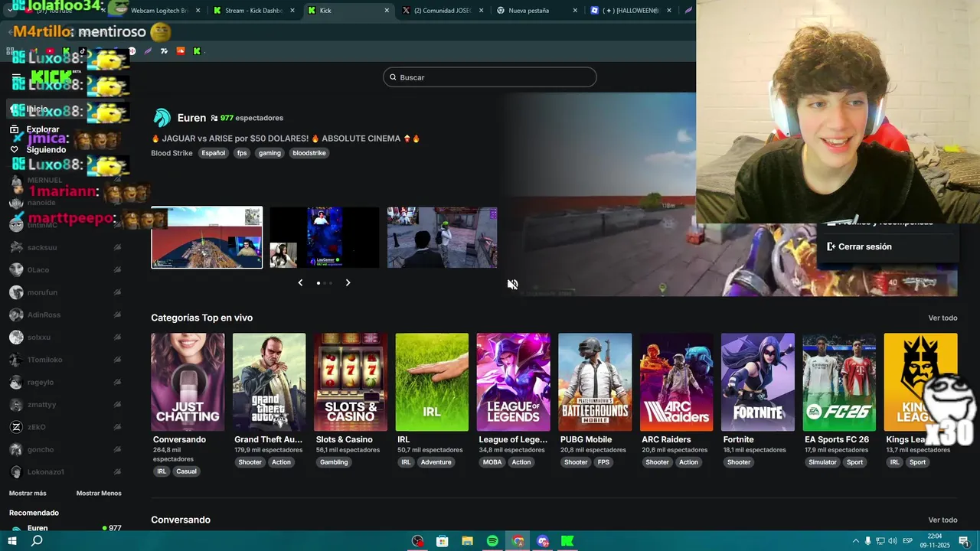This screenshot has width=980, height=551.
Task: Click the fps tag on featured stream
Action: point(242,153)
